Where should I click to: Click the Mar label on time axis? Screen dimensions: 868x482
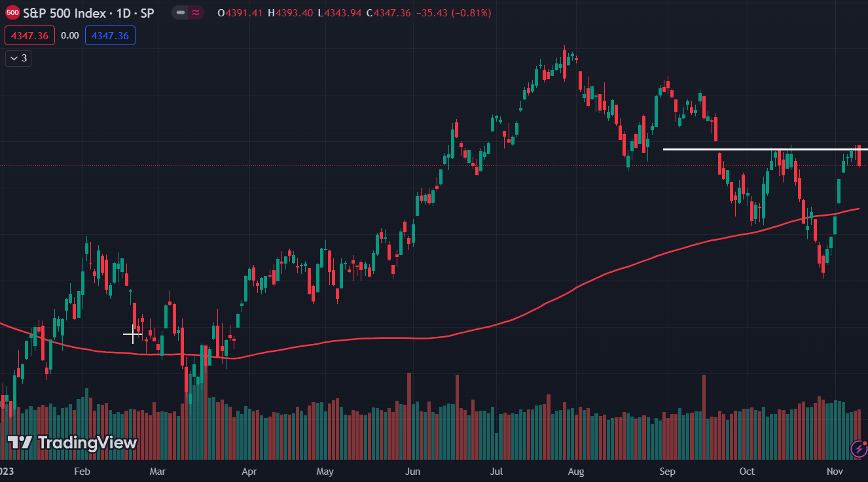[x=157, y=472]
